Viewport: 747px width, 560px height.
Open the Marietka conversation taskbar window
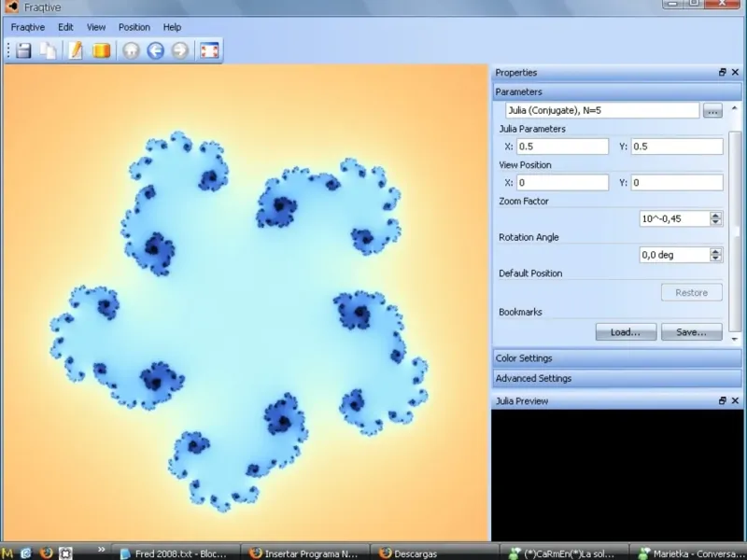click(689, 553)
